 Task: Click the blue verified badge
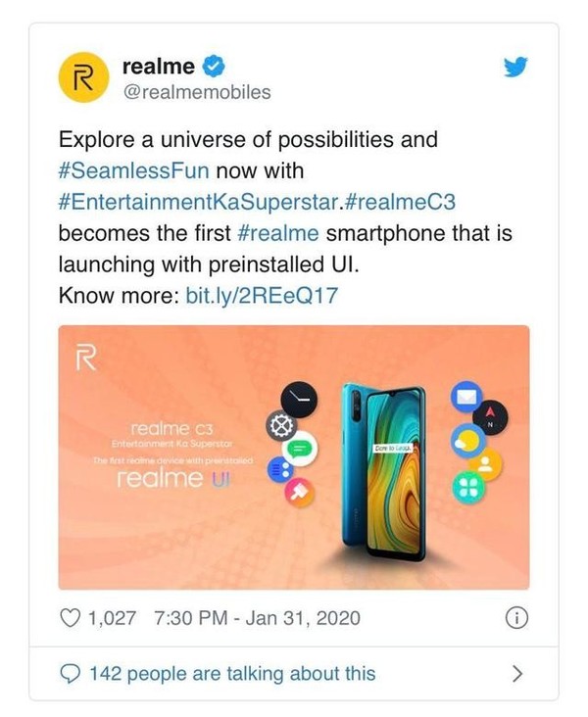216,67
